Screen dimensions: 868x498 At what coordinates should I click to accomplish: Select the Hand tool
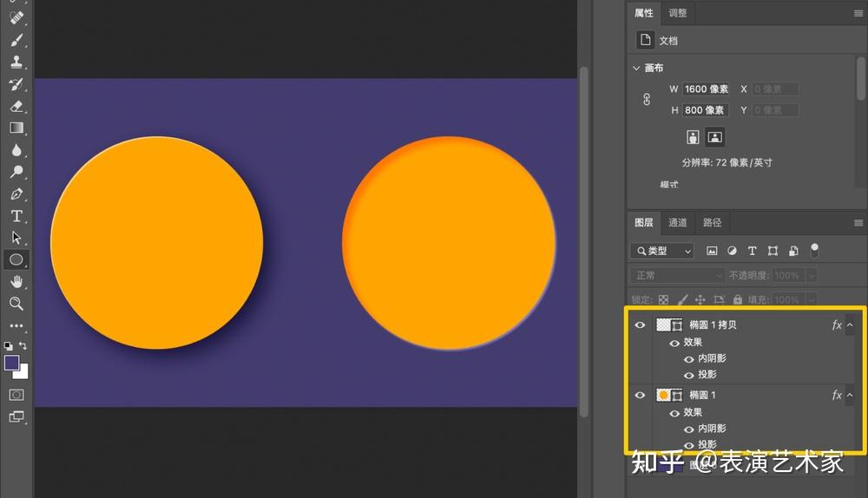16,282
